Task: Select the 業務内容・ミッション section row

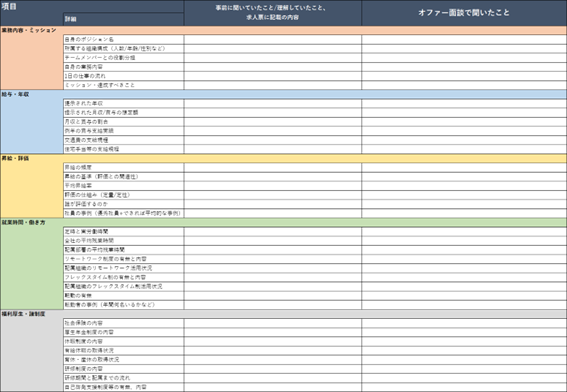Action: click(x=284, y=30)
